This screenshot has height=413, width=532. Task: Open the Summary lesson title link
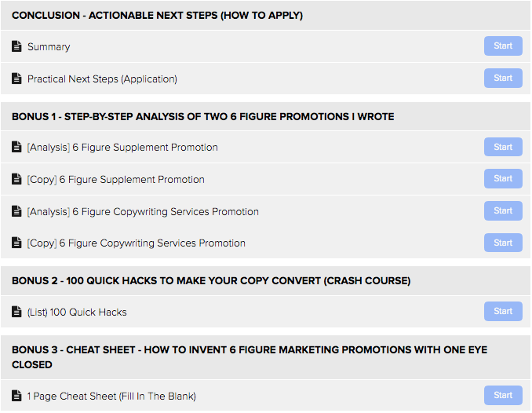click(49, 46)
